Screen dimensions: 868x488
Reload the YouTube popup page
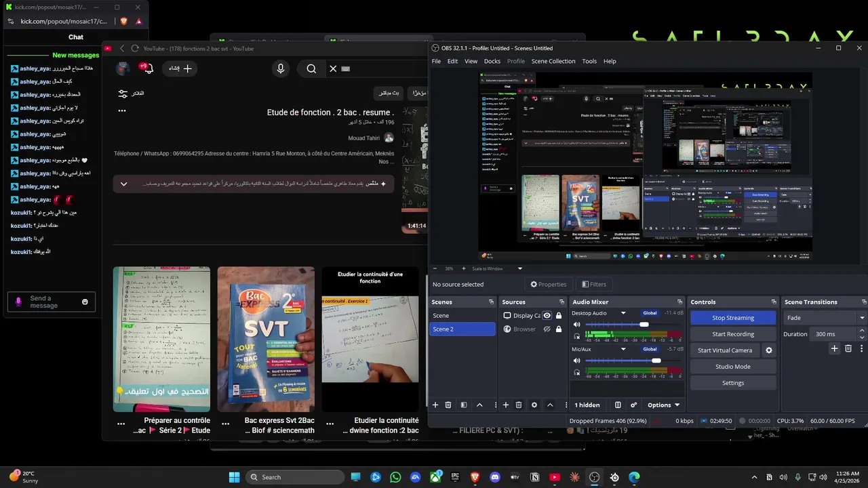[x=135, y=48]
